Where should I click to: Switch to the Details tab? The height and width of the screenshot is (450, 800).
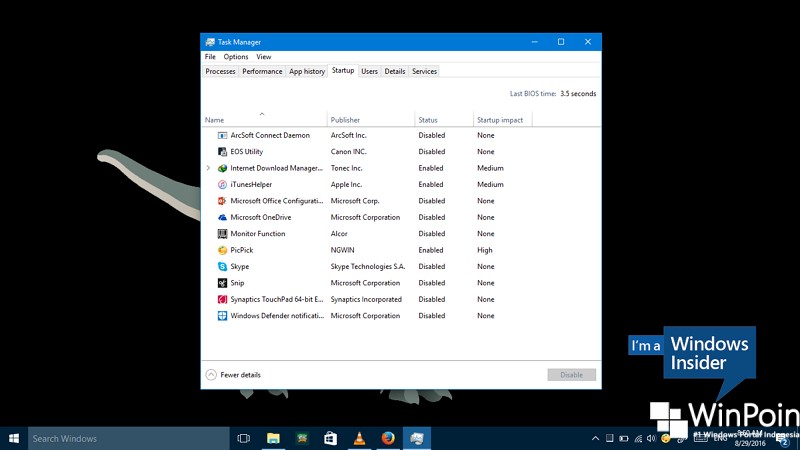pyautogui.click(x=395, y=71)
